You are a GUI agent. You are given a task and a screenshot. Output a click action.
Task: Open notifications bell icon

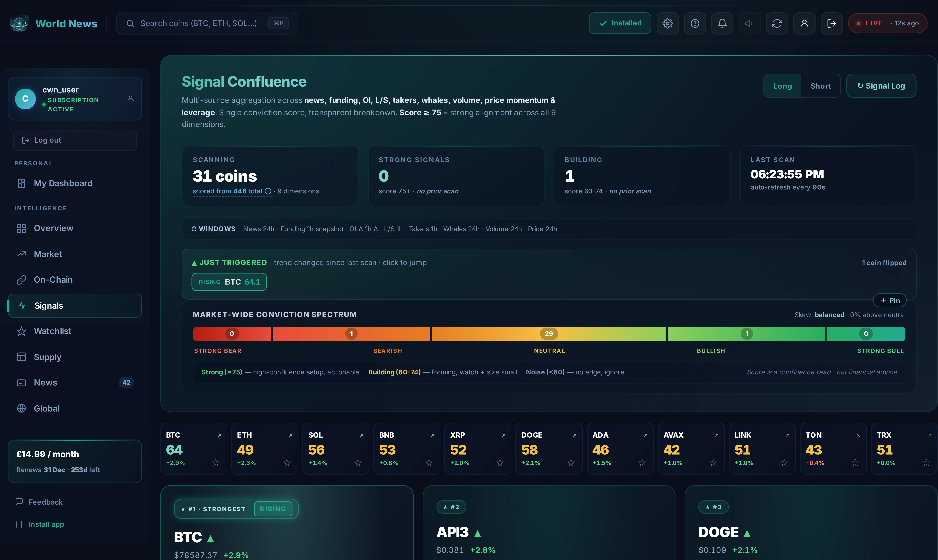coord(722,23)
